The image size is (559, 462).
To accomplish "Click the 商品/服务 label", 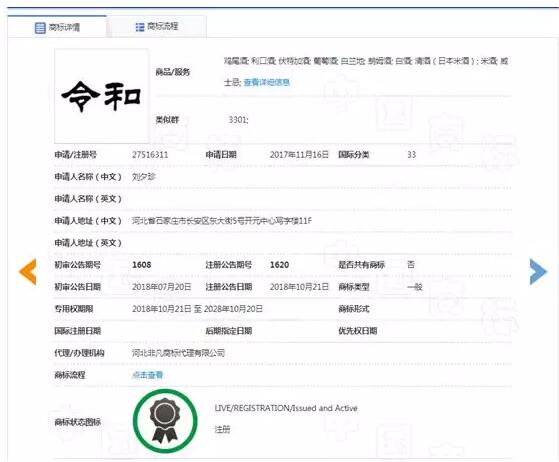I will (x=173, y=72).
